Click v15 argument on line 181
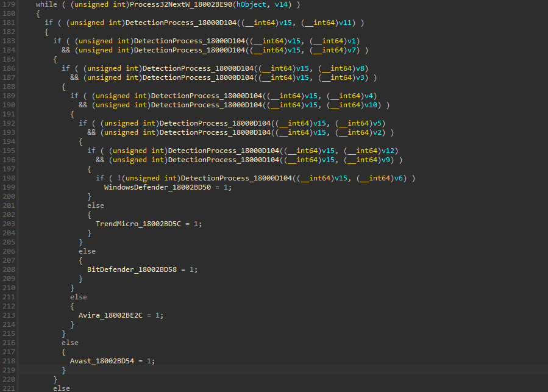This screenshot has height=392, width=548. (x=285, y=23)
